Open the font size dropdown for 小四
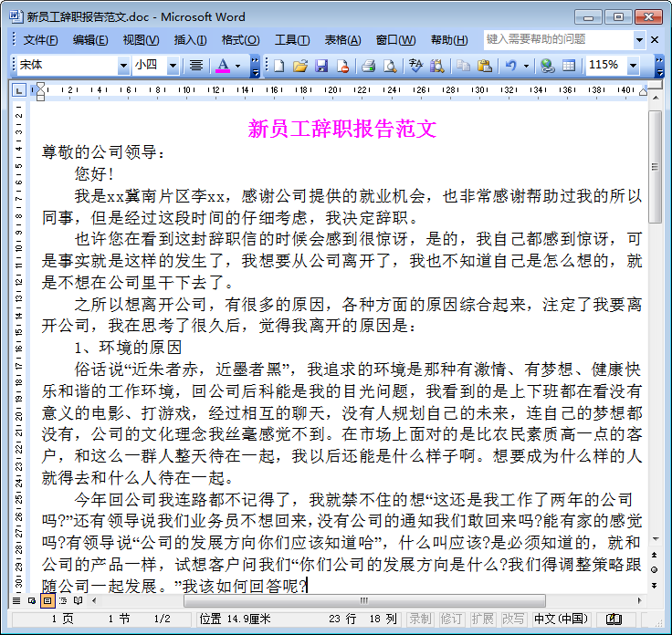The height and width of the screenshot is (635, 672). pyautogui.click(x=173, y=66)
